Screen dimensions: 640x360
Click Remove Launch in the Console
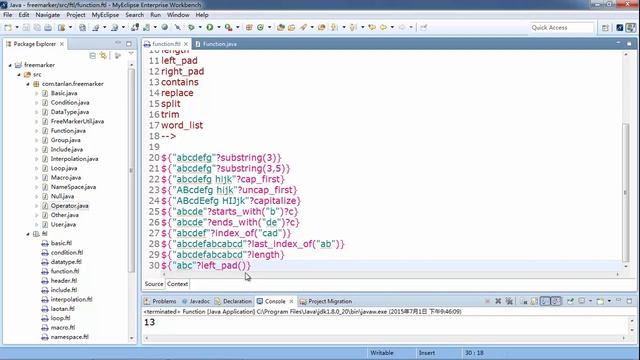(498, 301)
